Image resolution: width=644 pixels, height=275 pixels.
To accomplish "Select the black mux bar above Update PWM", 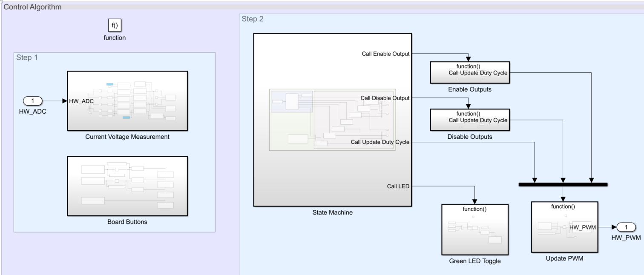I will (x=562, y=185).
